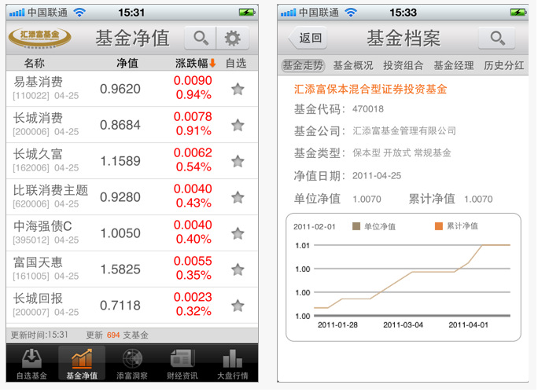The image size is (538, 392).
Task: Tap net value 1.1589
Action: tap(120, 161)
